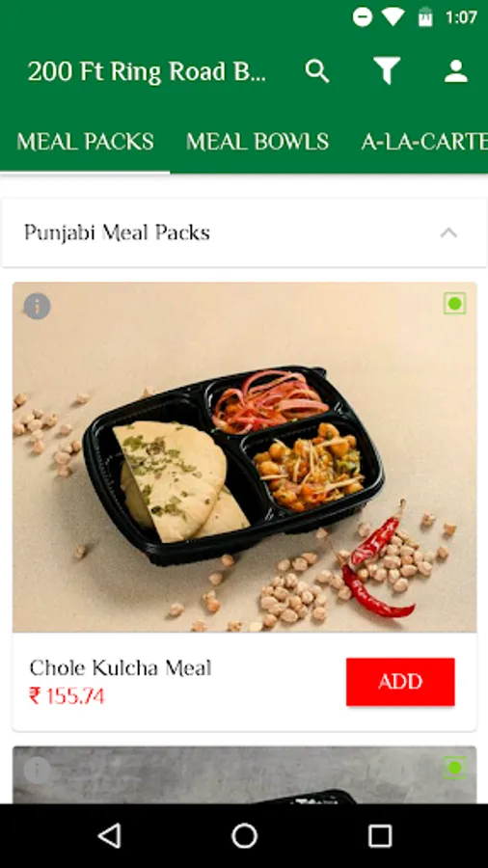Open the Chole Kulcha Meal photo

[245, 457]
